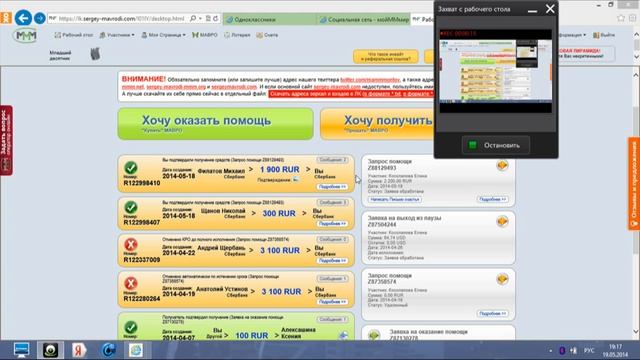This screenshot has height=360, width=640.
Task: Click green checkmark of order R122998410
Action: (131, 168)
